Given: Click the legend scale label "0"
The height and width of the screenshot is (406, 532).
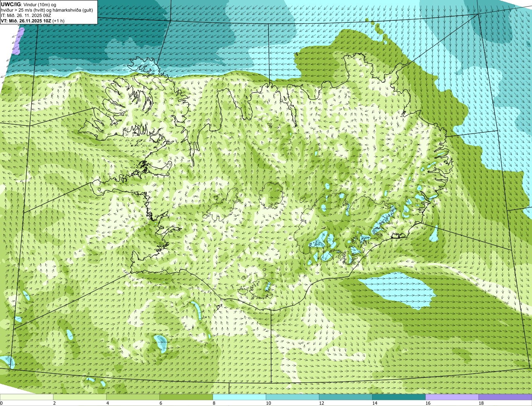Looking at the screenshot, I should 1,403.
